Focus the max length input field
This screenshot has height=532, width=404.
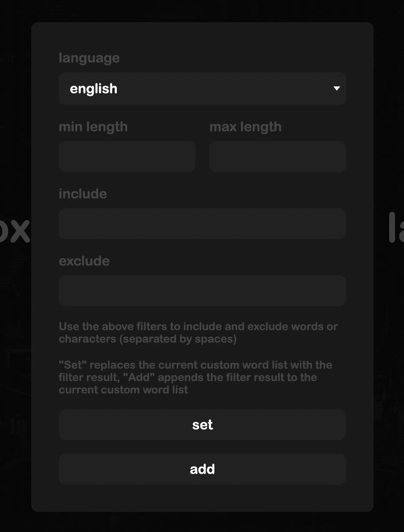278,157
